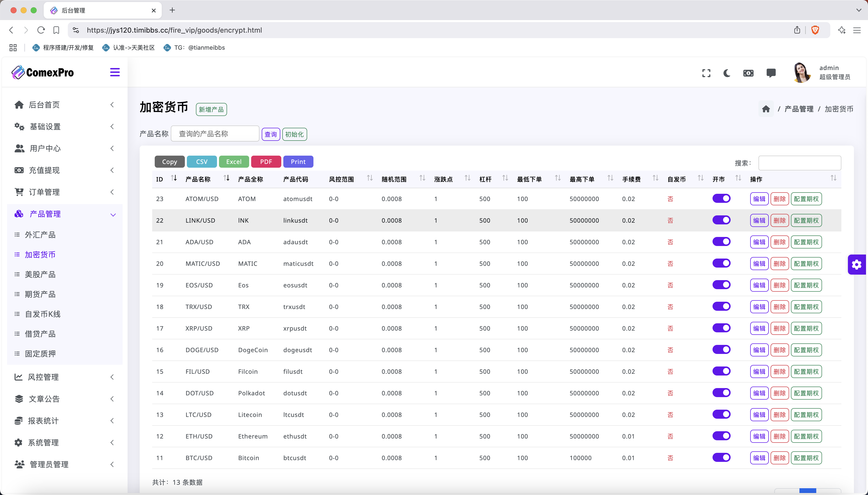Export table with the Excel button
The height and width of the screenshot is (495, 868).
234,162
